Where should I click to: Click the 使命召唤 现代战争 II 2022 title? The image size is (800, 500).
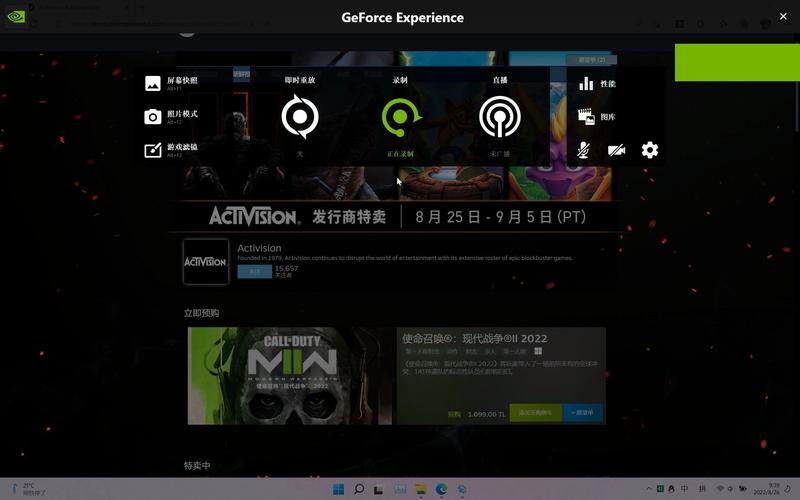(474, 339)
